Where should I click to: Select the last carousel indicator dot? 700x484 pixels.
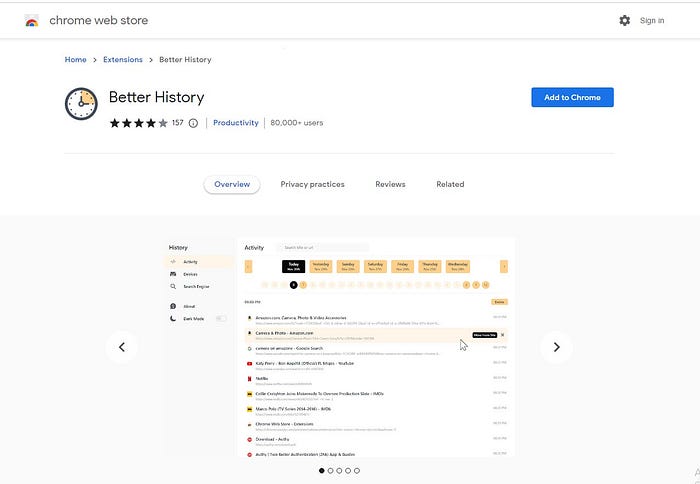pos(357,471)
